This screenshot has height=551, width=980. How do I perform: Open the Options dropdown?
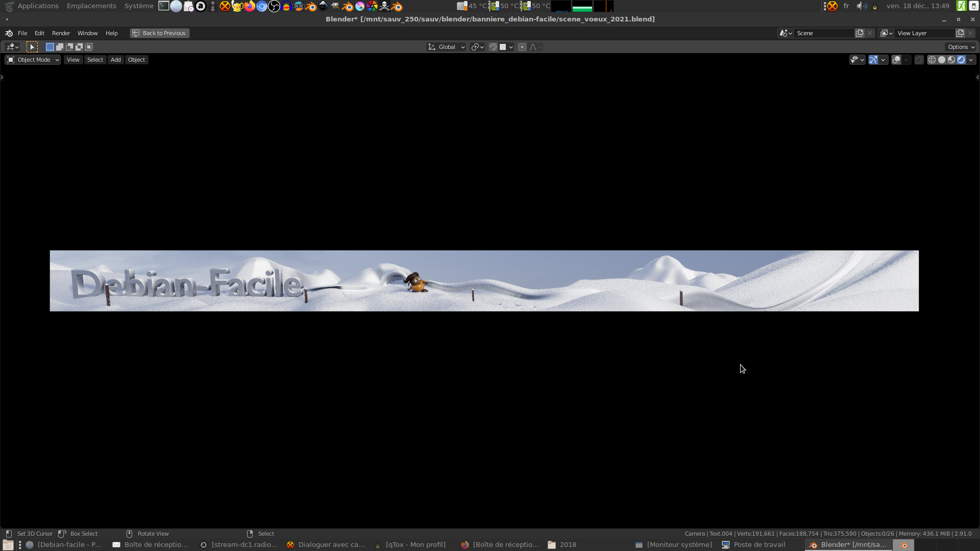click(x=961, y=47)
